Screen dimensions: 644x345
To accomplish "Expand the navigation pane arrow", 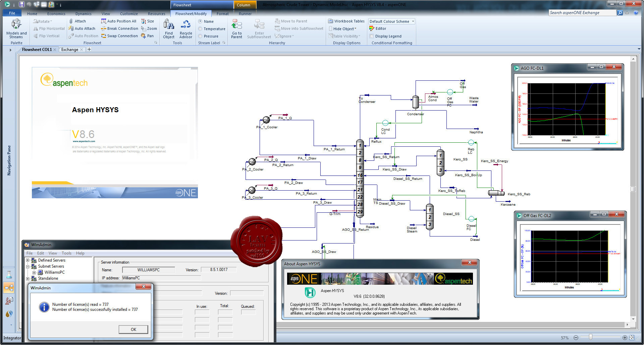I will 10,50.
